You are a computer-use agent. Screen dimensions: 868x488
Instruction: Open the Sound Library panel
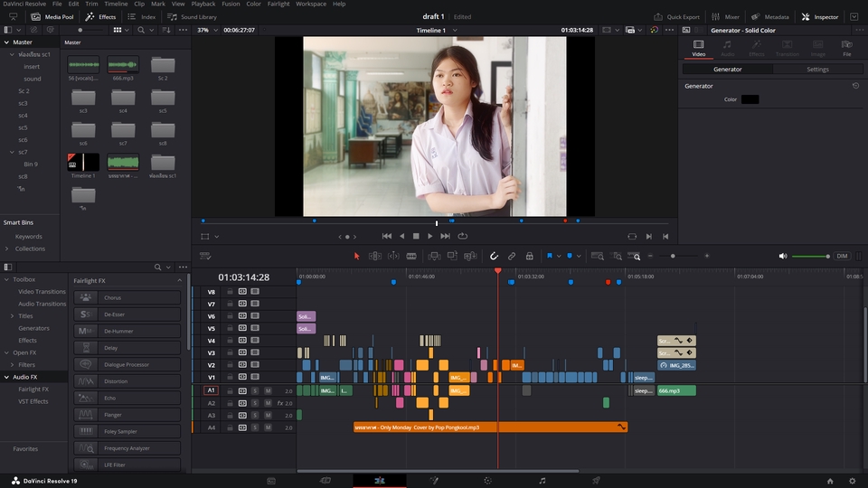click(193, 16)
